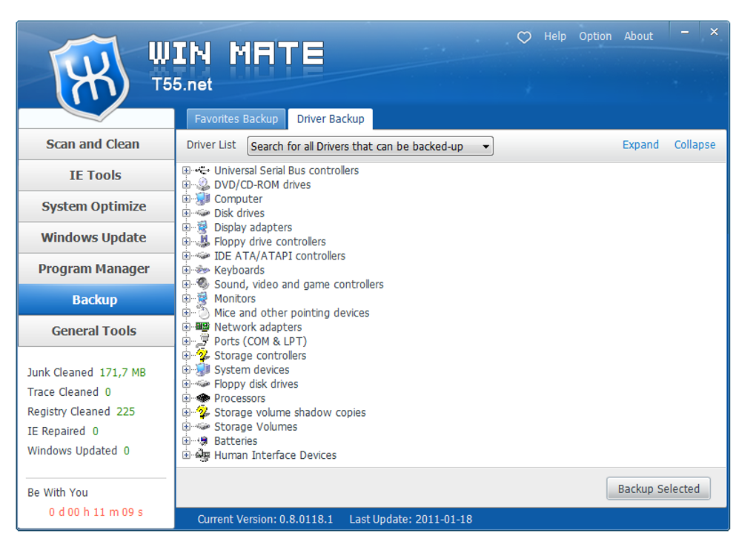Open the Program Manager section
756x556 pixels.
click(x=96, y=268)
